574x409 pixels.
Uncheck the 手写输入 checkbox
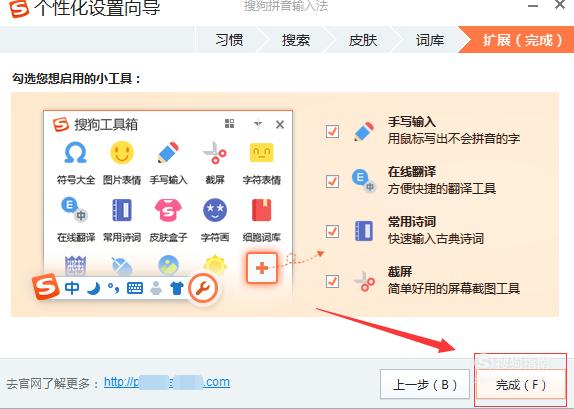click(x=332, y=131)
